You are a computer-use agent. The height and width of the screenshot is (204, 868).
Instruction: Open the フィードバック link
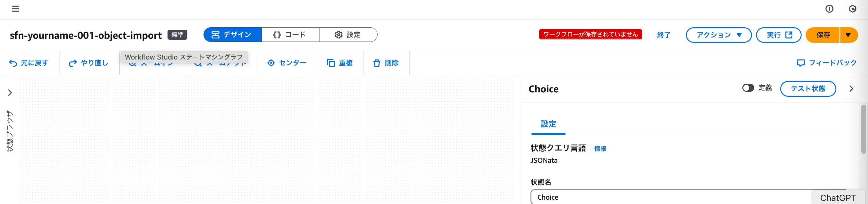click(x=826, y=63)
